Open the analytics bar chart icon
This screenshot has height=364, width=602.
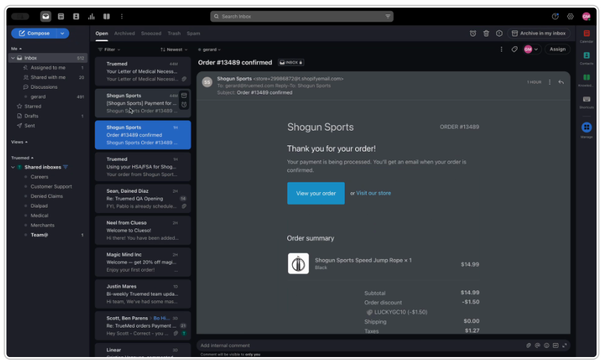pos(92,17)
